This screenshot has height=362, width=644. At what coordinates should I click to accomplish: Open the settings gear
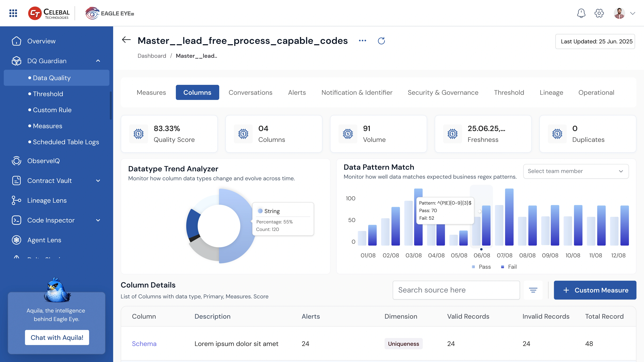[x=599, y=13]
